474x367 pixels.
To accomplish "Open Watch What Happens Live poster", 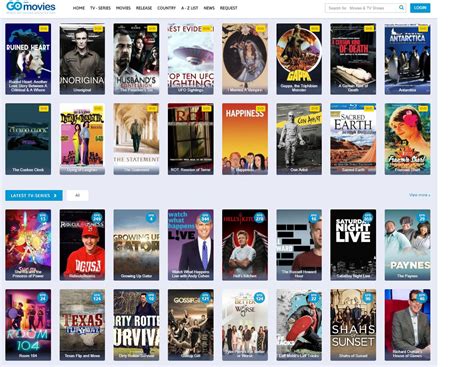I will (191, 245).
